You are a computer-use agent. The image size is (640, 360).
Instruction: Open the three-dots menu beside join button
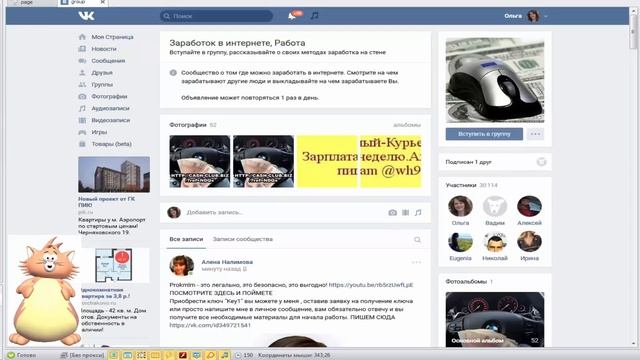tap(535, 134)
